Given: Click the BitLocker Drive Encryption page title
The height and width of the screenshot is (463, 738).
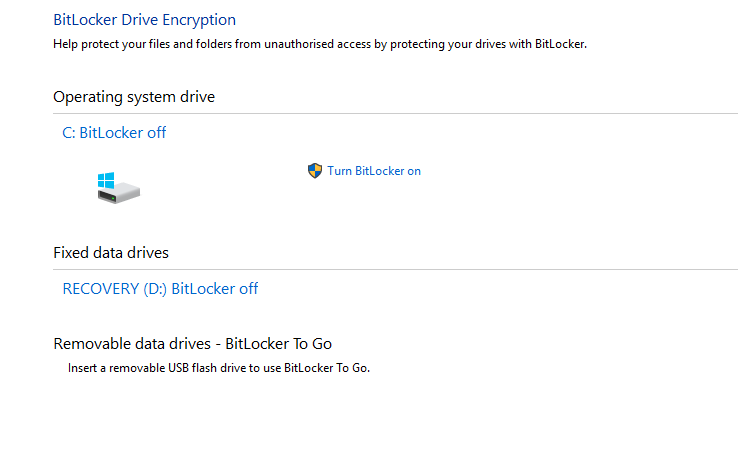Looking at the screenshot, I should tap(144, 19).
